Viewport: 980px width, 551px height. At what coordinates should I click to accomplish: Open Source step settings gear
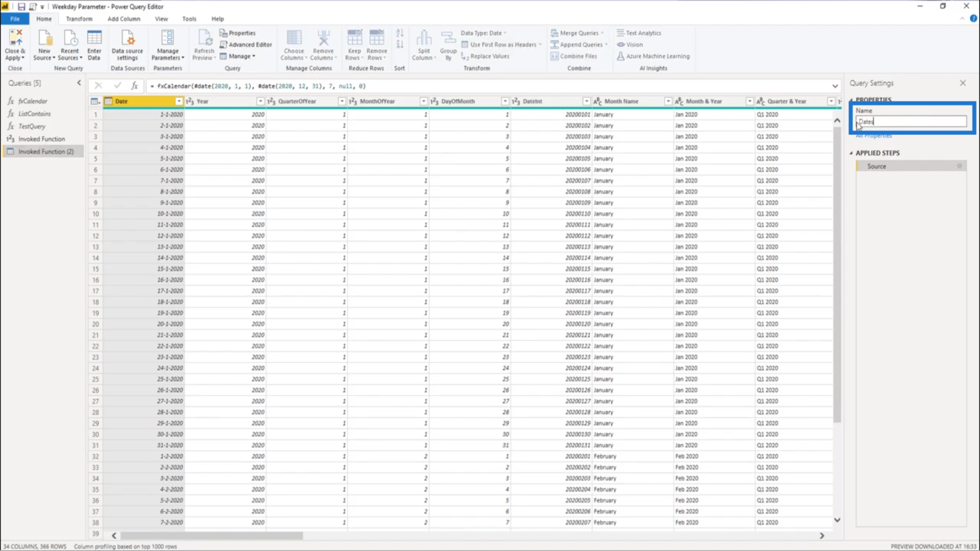tap(959, 166)
